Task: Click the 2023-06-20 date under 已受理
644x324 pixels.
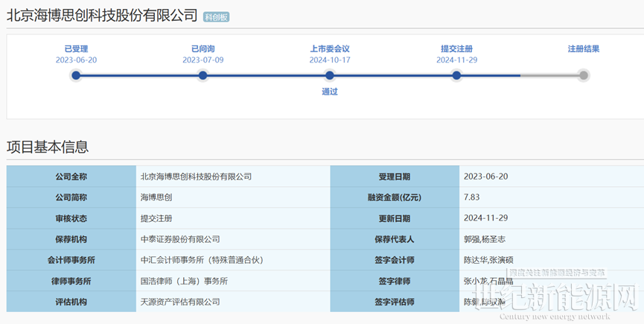Action: point(76,60)
